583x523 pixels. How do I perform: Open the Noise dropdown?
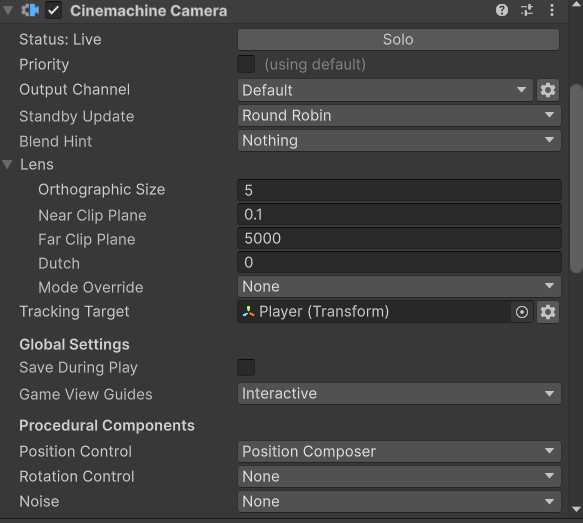coord(399,501)
